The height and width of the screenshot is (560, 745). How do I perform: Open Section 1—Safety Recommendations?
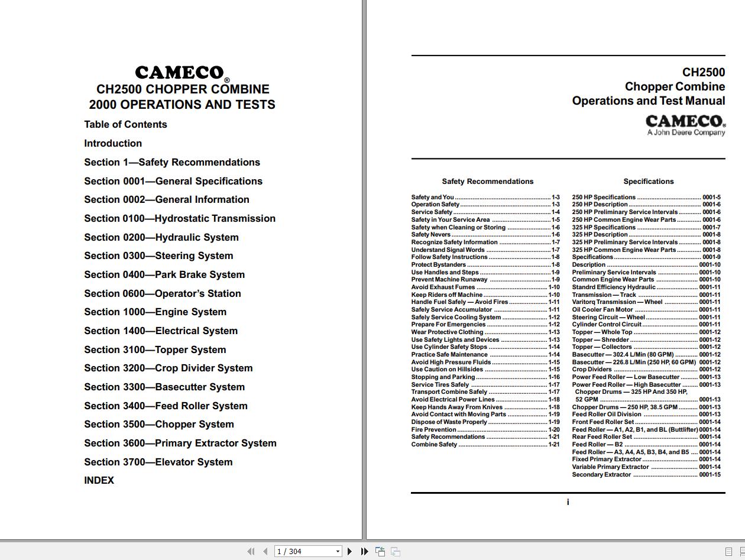pos(172,162)
